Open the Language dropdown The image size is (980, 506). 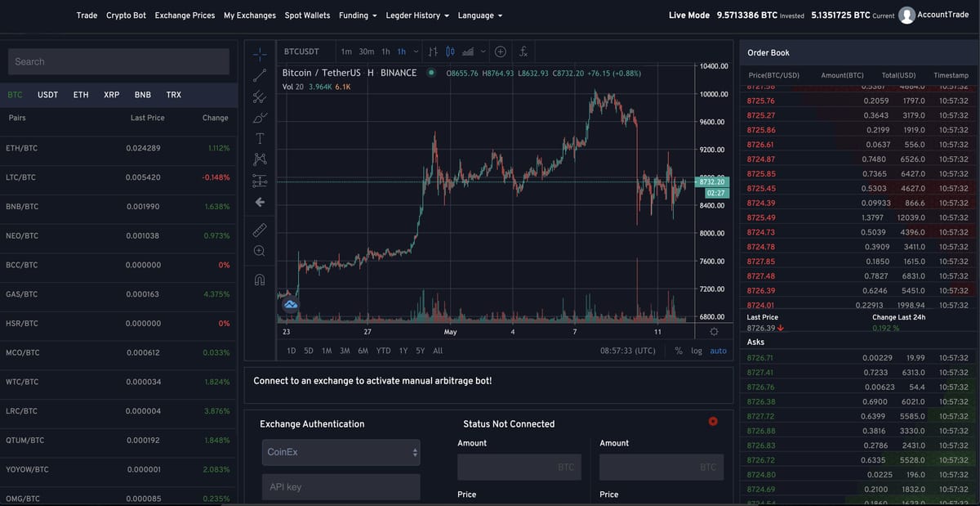click(x=479, y=16)
